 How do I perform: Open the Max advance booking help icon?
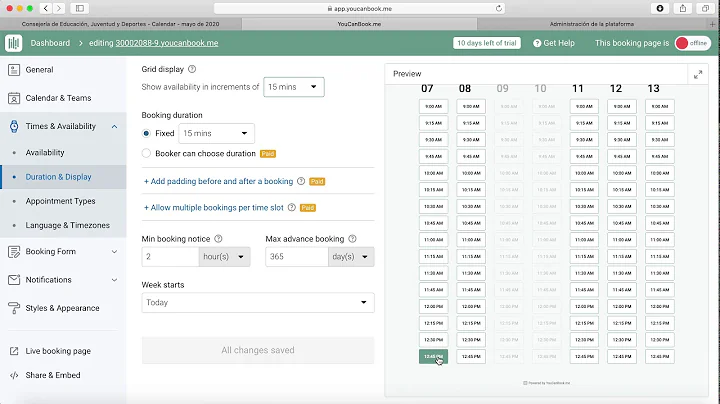352,239
